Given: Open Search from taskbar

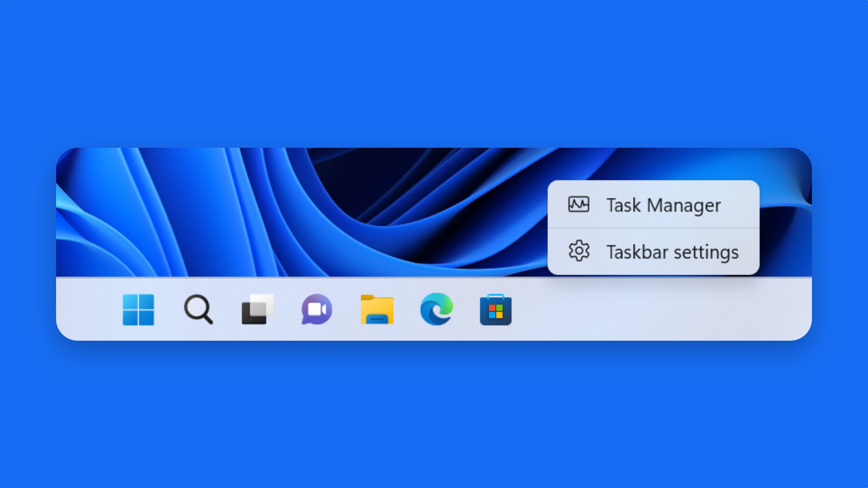Looking at the screenshot, I should pos(198,309).
